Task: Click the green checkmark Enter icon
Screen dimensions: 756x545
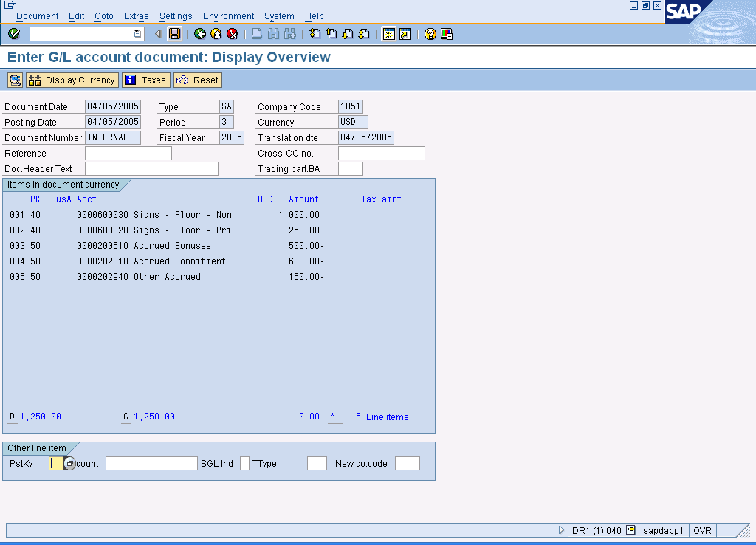Action: click(x=14, y=34)
